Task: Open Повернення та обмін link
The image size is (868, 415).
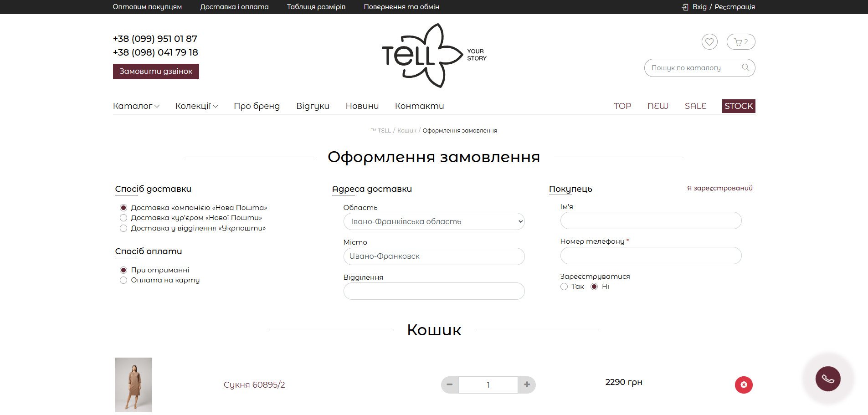Action: [401, 7]
